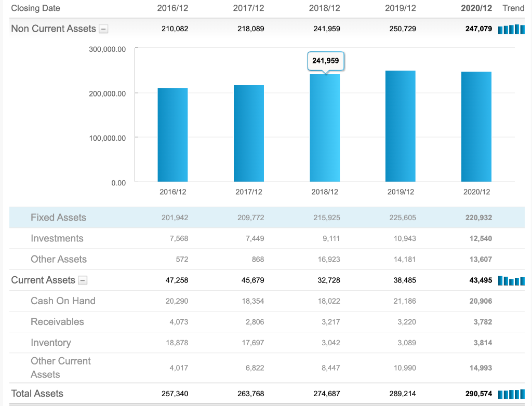Click the bold 2020/12 column header
The height and width of the screenshot is (406, 532).
tap(477, 8)
